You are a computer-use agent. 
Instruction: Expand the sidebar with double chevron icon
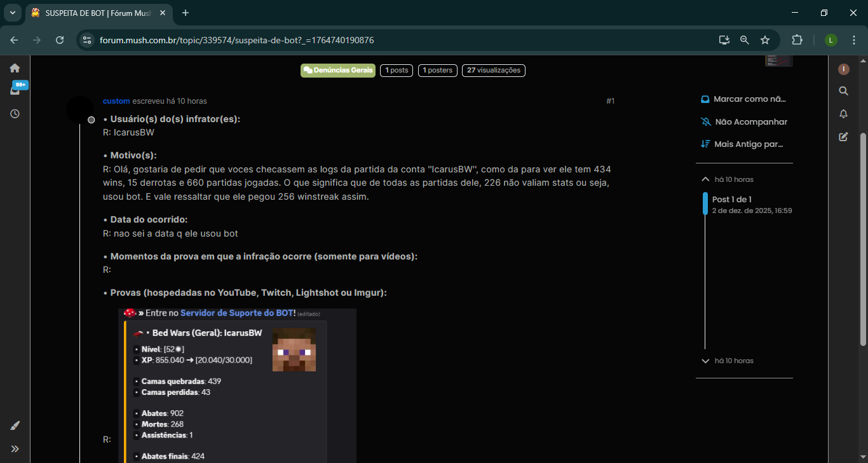[x=15, y=448]
